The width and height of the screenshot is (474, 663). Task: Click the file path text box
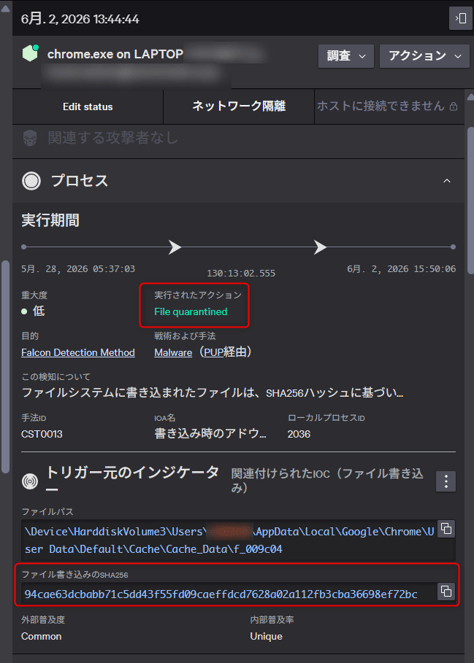coord(238,540)
